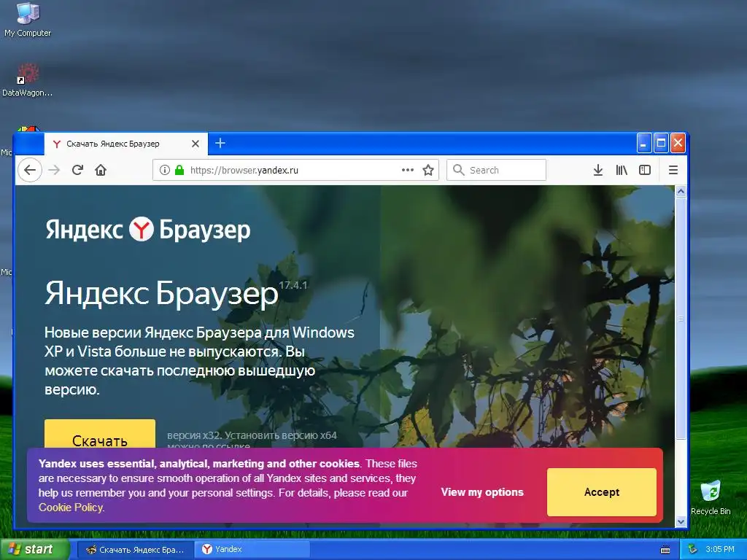Viewport: 747px width, 560px height.
Task: Click the Yandex Y favicon on the tab
Action: point(57,144)
